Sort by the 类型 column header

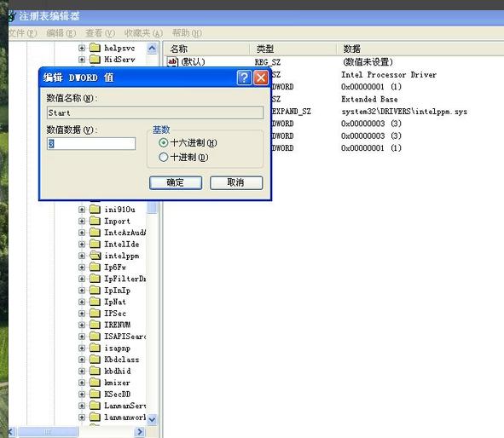[293, 49]
